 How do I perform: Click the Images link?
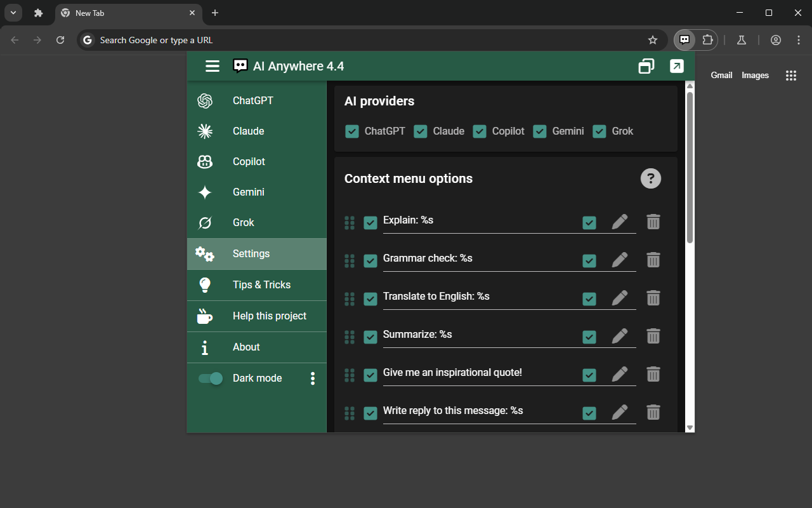point(755,75)
